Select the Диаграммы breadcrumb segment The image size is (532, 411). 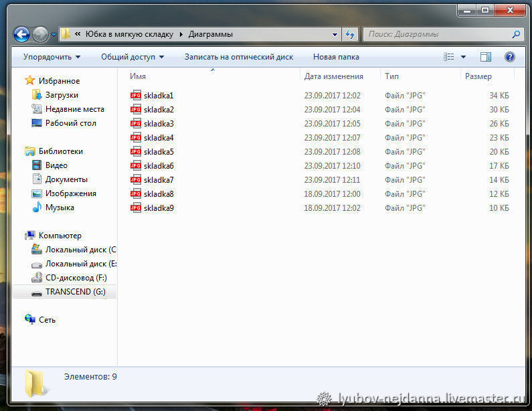click(210, 34)
